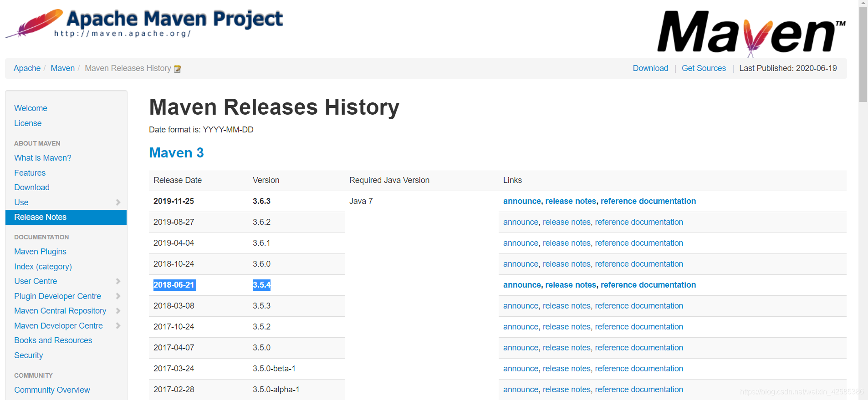Screen dimensions: 868x400
Task: Open reference documentation for version 3.5.4
Action: pos(648,285)
